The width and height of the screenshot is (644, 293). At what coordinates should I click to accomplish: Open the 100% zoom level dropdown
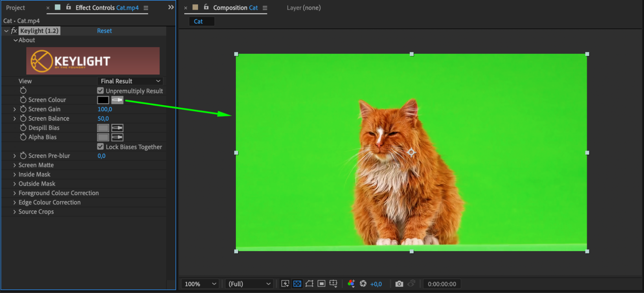click(200, 284)
